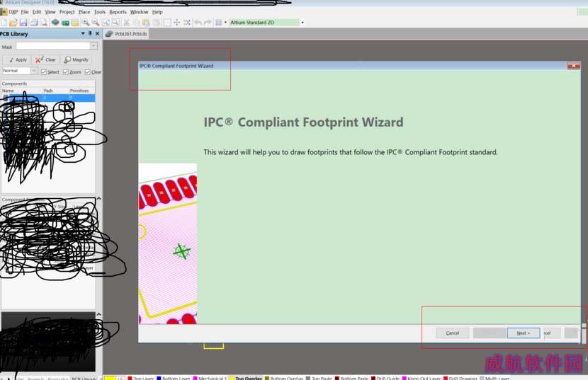588x380 pixels.
Task: Toggle the Select checkbox
Action: tap(43, 71)
